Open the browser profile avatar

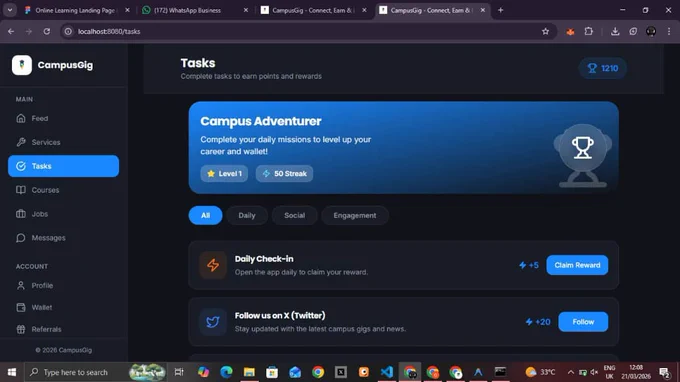point(651,31)
